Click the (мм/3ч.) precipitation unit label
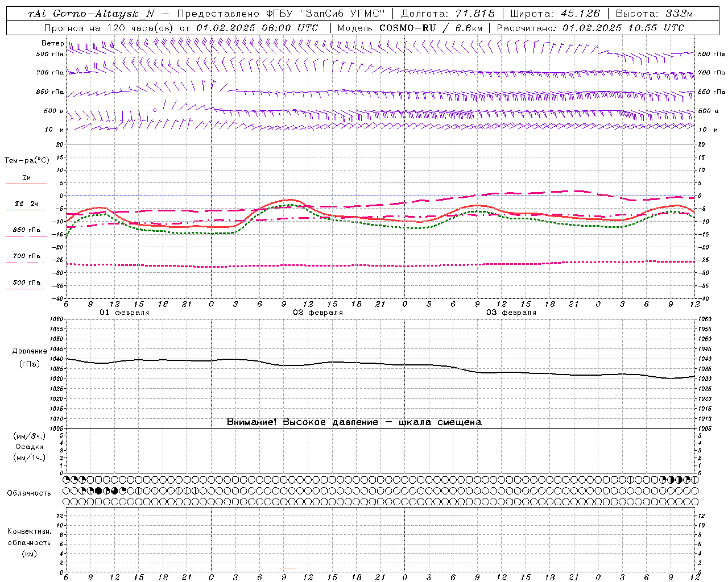The height and width of the screenshot is (582, 728). pyautogui.click(x=30, y=436)
